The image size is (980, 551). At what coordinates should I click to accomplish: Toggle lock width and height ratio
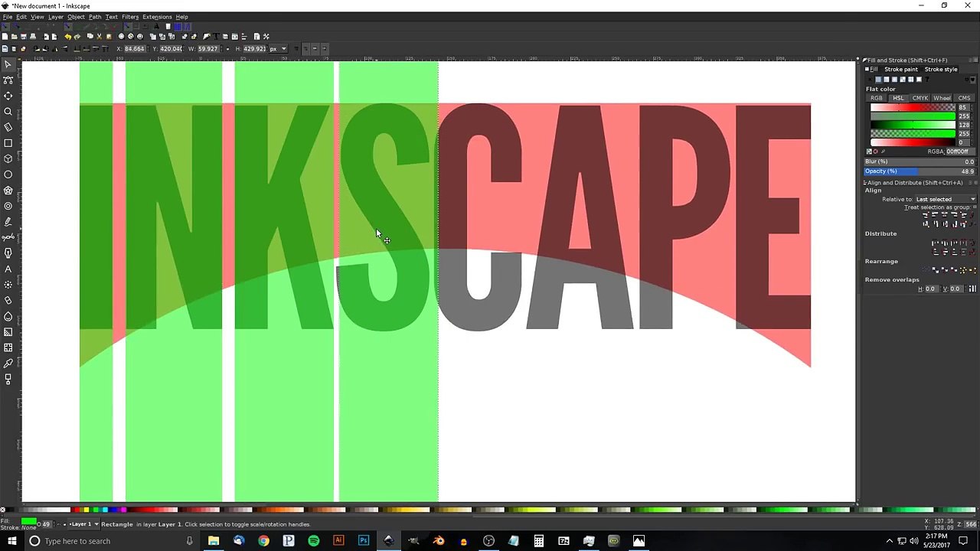227,49
